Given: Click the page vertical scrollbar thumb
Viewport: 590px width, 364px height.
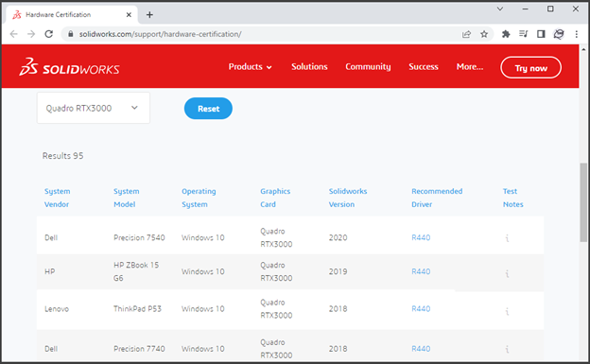Looking at the screenshot, I should pyautogui.click(x=583, y=202).
